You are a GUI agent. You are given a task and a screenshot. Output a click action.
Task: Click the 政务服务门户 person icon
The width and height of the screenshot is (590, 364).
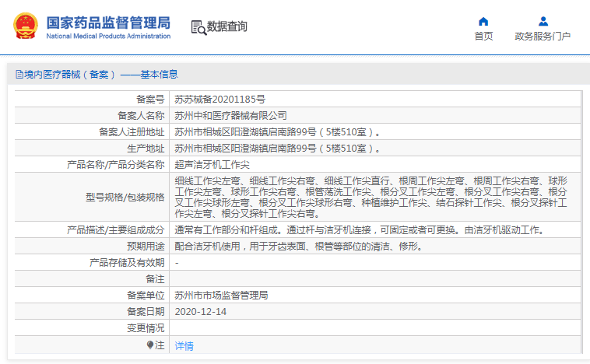pos(543,21)
